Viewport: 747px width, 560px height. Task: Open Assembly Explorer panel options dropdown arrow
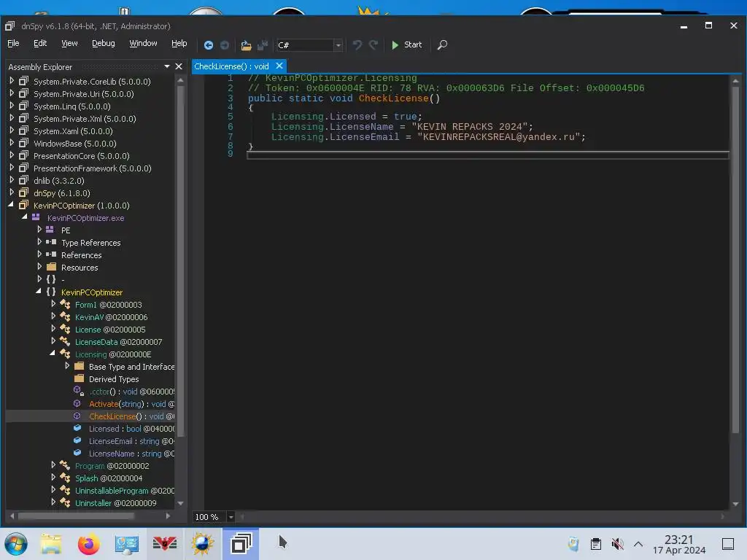tap(167, 66)
